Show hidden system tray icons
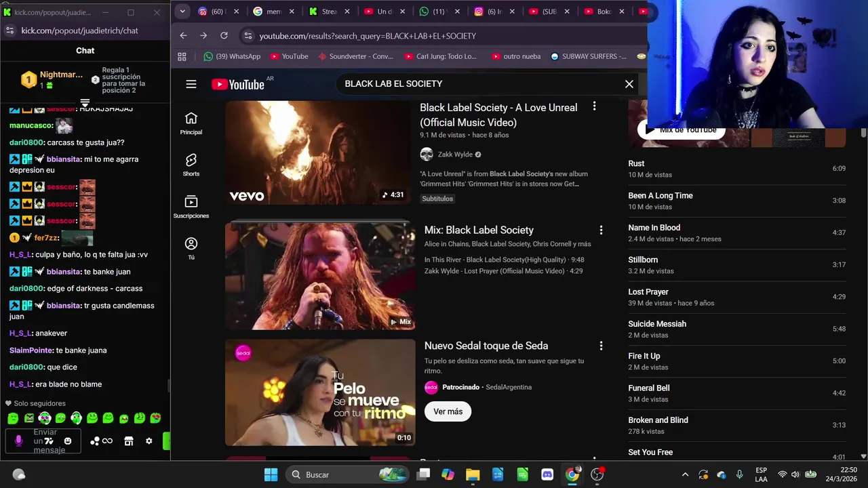This screenshot has height=488, width=868. (685, 474)
